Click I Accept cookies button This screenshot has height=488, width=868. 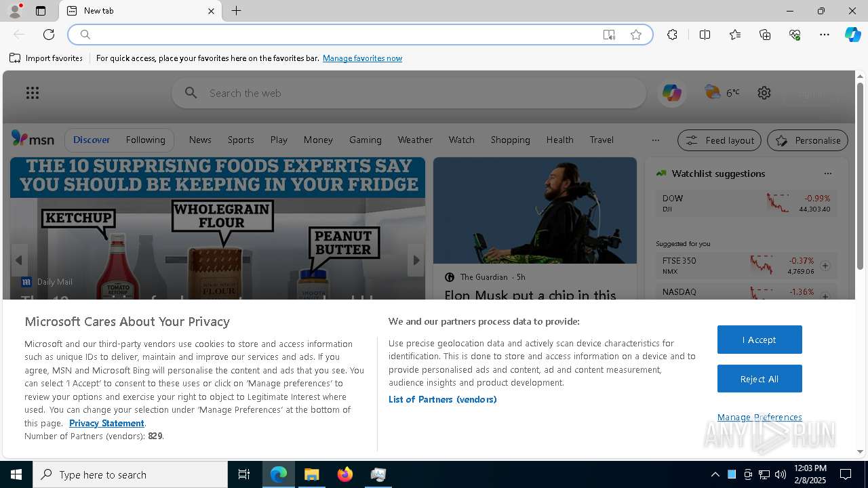click(759, 340)
